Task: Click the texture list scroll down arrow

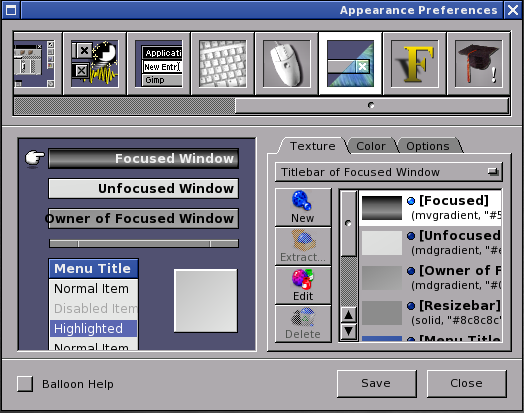Action: point(349,331)
